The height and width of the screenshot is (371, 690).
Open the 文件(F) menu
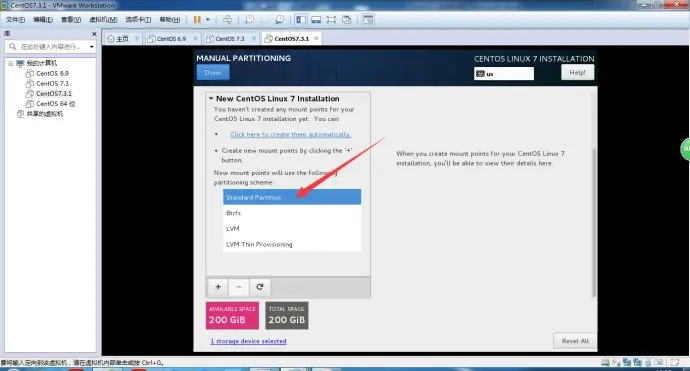coord(15,19)
